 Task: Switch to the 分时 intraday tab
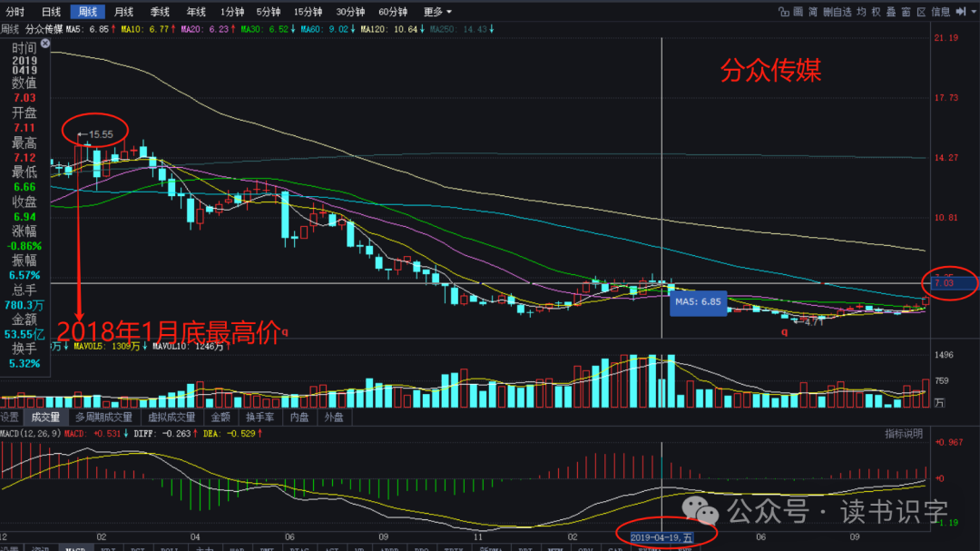click(x=15, y=12)
